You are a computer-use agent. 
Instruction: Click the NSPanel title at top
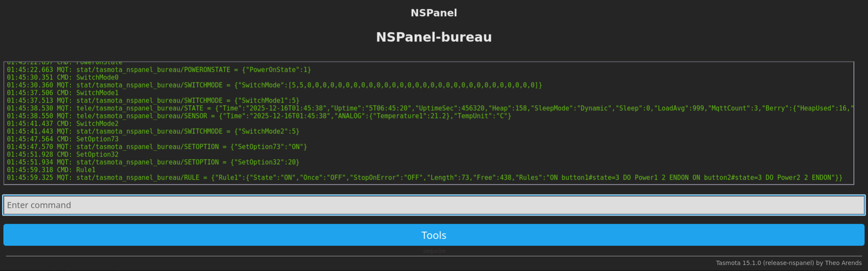(x=434, y=13)
